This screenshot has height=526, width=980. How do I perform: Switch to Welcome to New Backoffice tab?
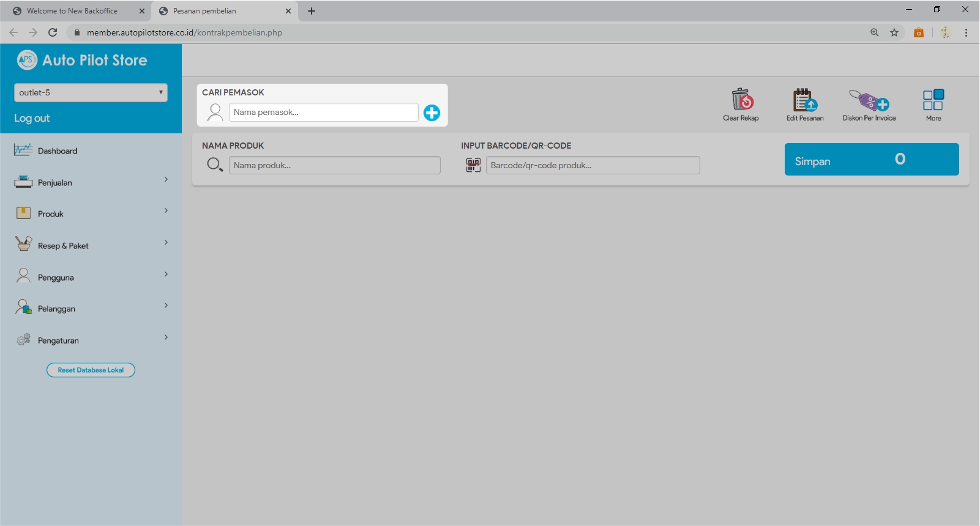click(x=72, y=11)
